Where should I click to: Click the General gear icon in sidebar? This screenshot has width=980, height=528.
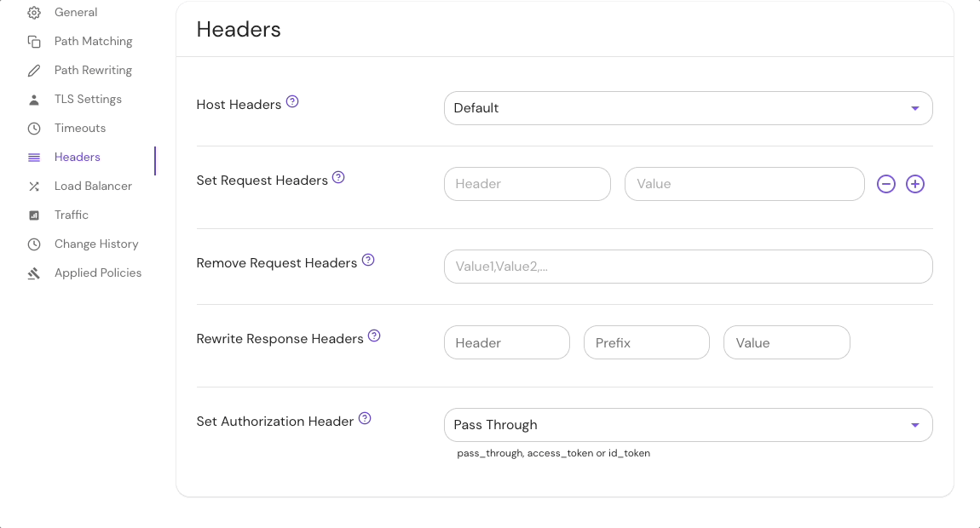(x=34, y=13)
